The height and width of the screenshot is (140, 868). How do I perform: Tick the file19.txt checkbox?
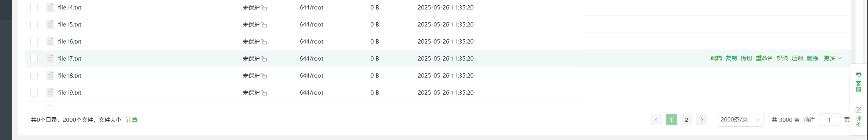point(34,93)
